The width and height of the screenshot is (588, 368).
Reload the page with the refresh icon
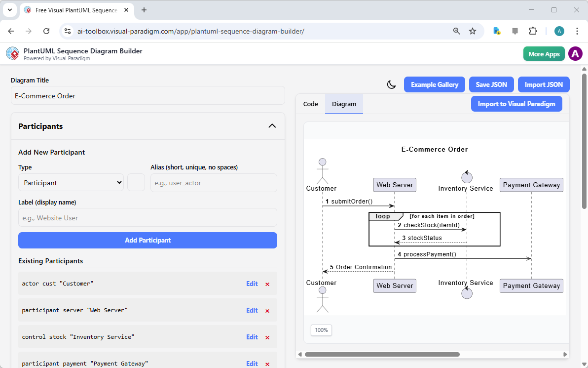46,31
